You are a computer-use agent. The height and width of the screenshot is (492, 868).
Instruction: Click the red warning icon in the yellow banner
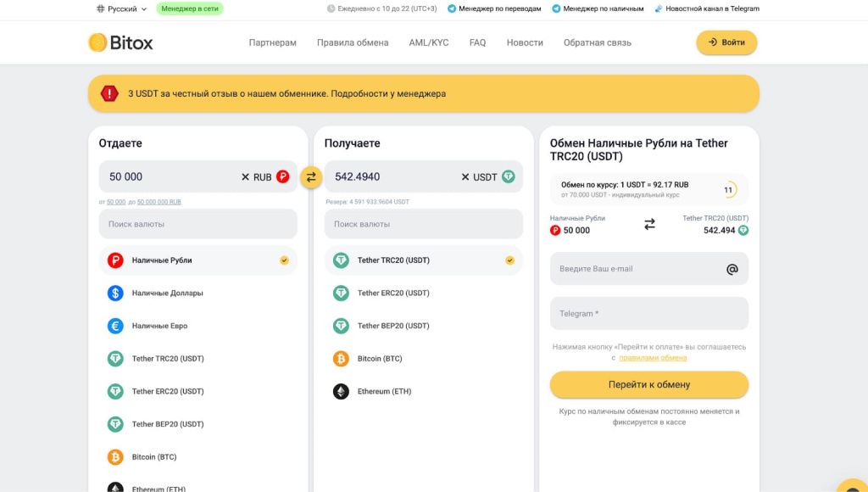point(109,93)
